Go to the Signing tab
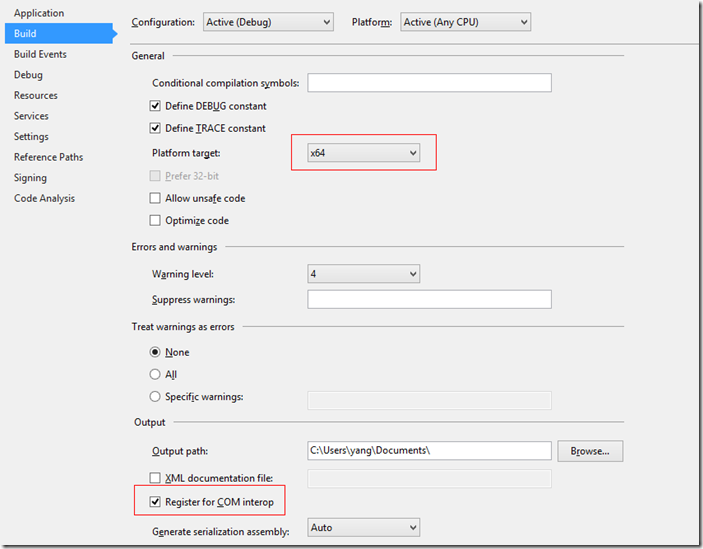 [30, 178]
